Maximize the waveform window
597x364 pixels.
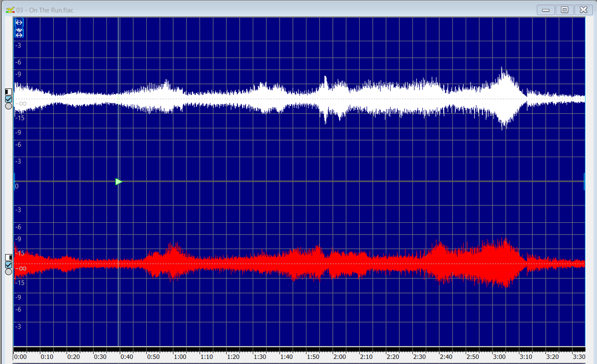[x=565, y=10]
